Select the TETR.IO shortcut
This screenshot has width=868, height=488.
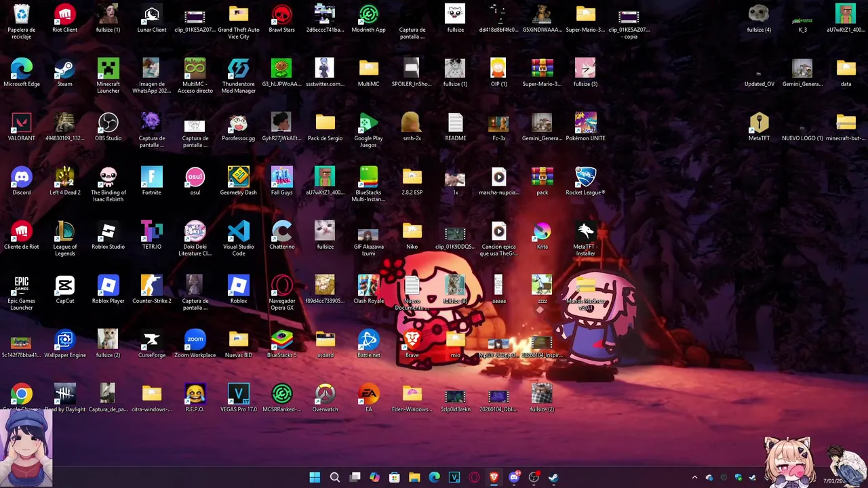coord(152,232)
